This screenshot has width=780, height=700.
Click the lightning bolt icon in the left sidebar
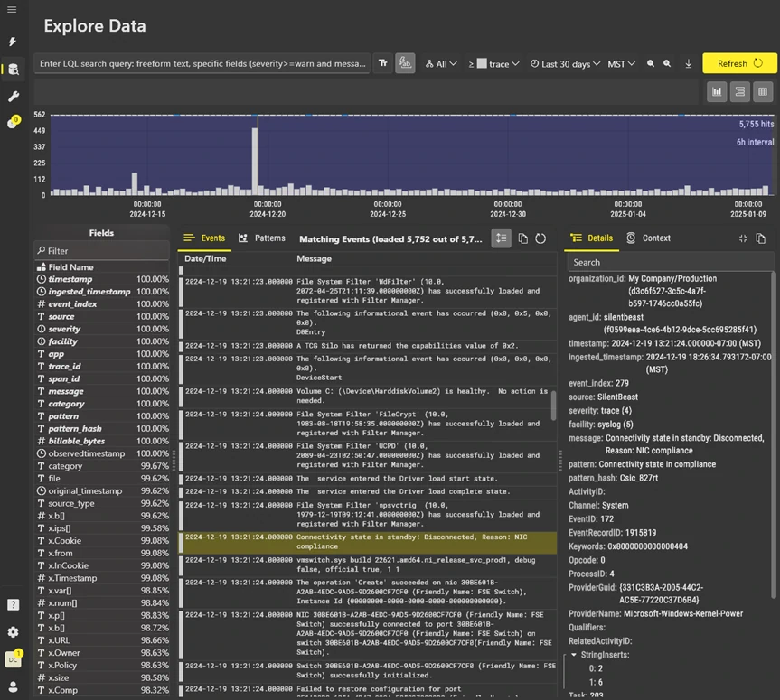[12, 42]
